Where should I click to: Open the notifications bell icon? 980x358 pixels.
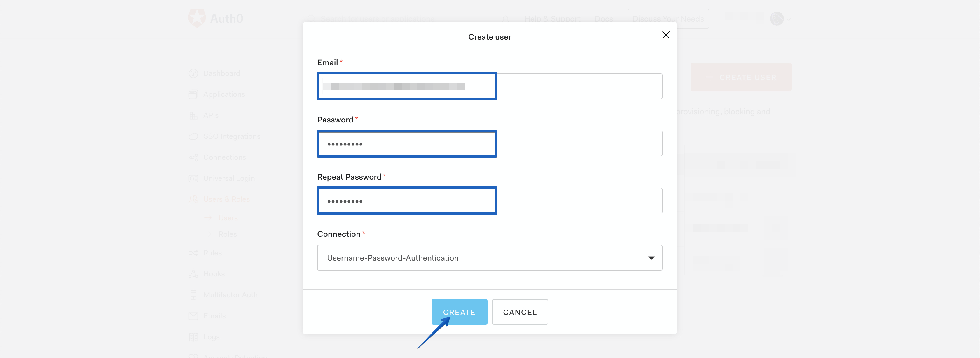(x=505, y=18)
